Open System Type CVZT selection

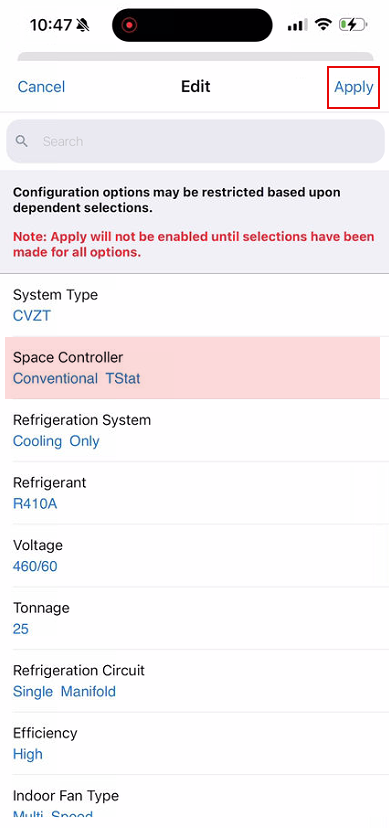194,305
